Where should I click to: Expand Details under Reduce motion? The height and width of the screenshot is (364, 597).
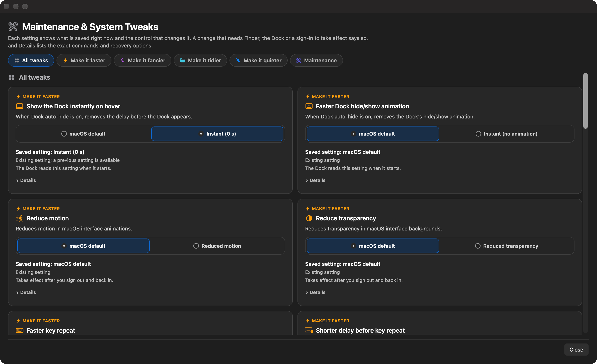26,292
